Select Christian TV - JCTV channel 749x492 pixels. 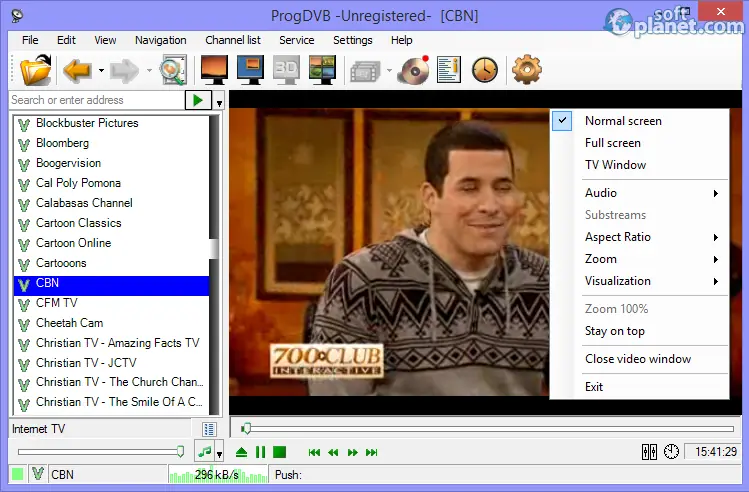[111, 363]
